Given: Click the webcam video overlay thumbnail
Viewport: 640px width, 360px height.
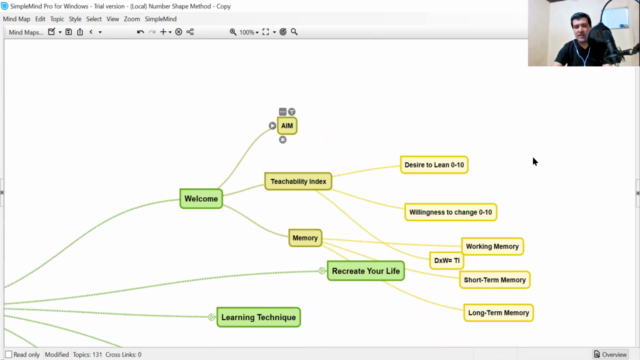Looking at the screenshot, I should click(x=584, y=33).
